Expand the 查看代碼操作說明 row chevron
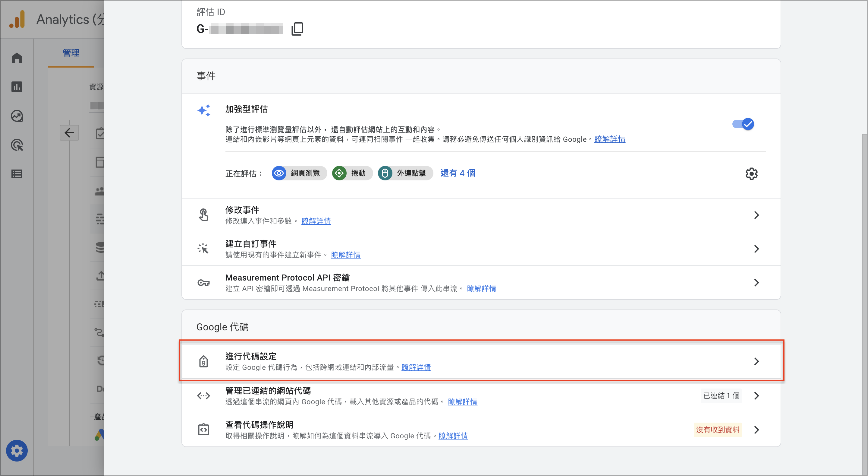Screen dimensions: 868x476 tap(756, 430)
